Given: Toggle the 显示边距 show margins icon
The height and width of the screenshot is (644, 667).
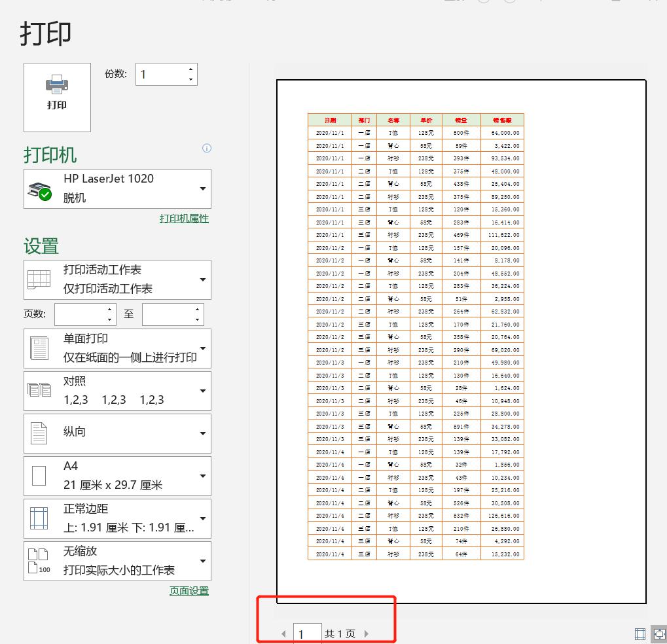Looking at the screenshot, I should (x=640, y=634).
